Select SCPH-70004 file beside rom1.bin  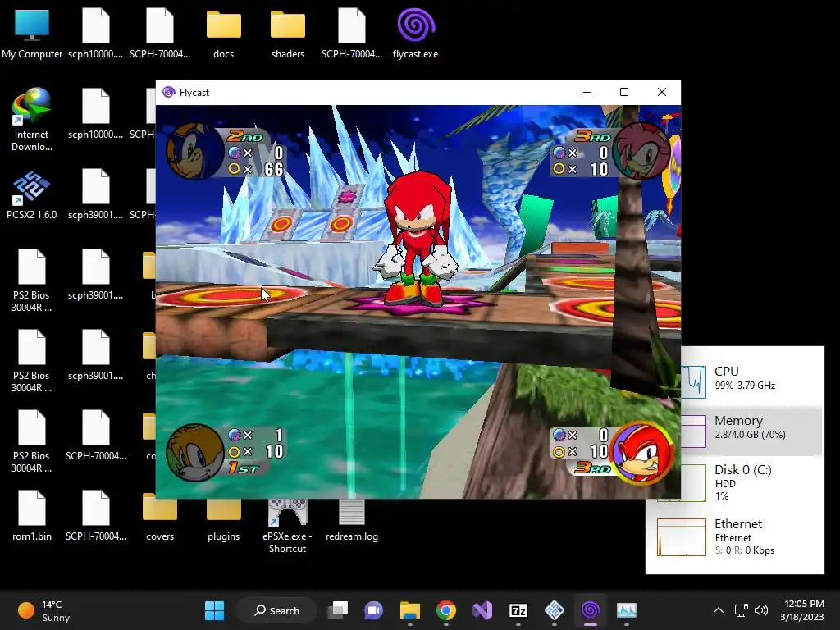95,517
